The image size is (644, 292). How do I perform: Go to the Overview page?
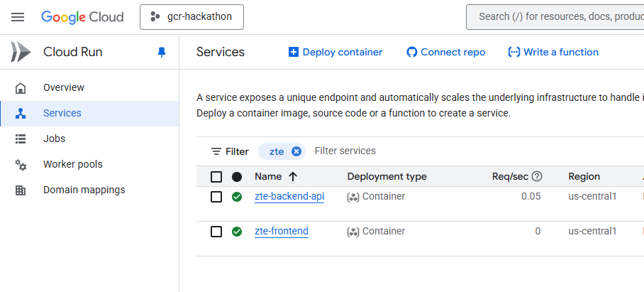64,87
